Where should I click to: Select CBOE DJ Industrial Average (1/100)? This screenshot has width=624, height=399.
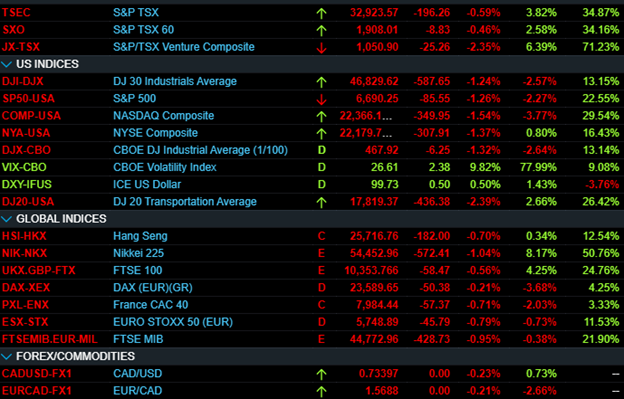pyautogui.click(x=201, y=150)
